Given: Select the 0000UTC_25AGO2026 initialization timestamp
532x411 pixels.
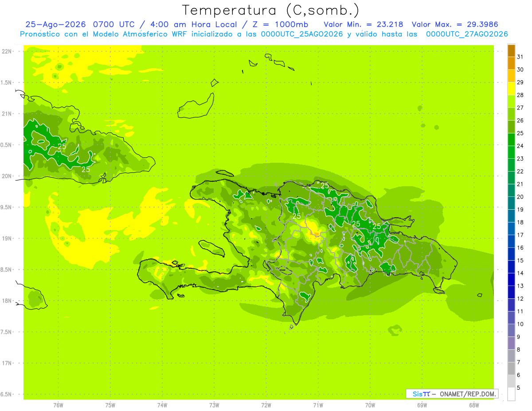Looking at the screenshot, I should pos(302,34).
